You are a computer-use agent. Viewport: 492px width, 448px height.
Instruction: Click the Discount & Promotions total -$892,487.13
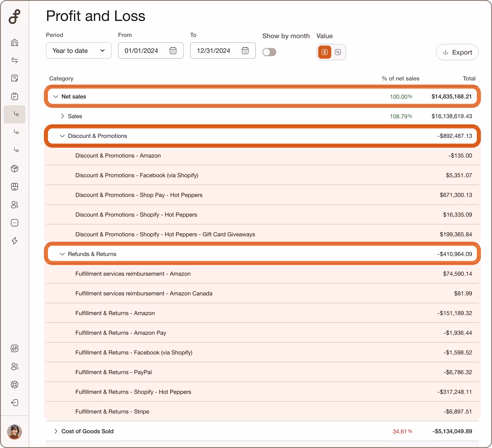pyautogui.click(x=455, y=136)
